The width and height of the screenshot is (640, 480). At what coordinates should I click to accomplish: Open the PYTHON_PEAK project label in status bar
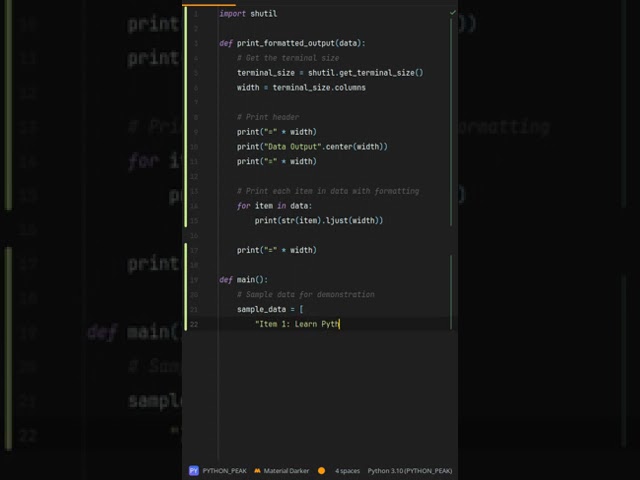(x=224, y=471)
